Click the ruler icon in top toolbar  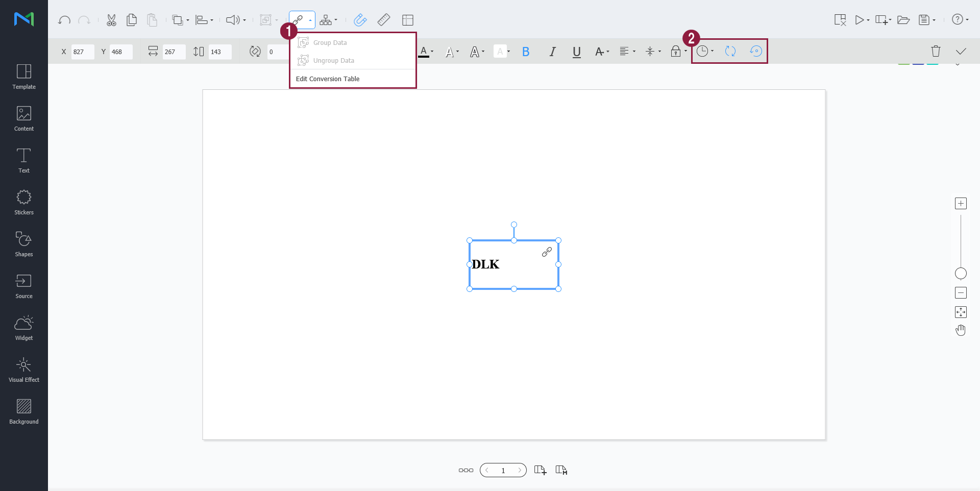[384, 20]
